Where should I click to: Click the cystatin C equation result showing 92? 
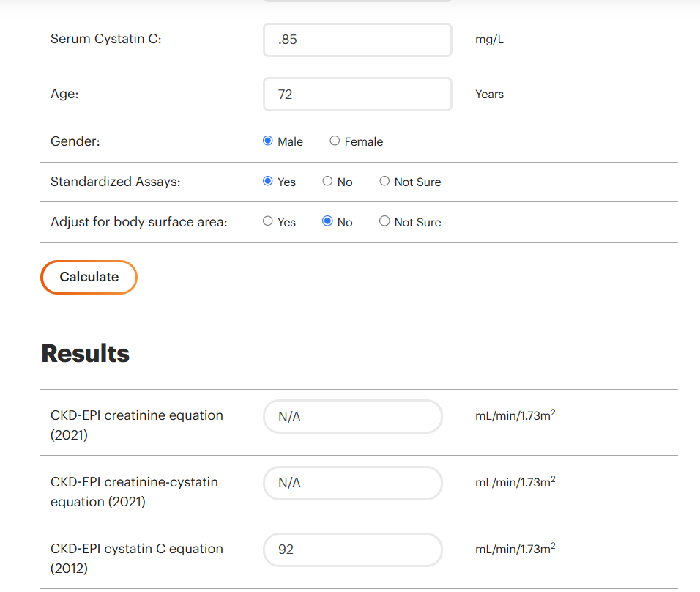coord(353,550)
